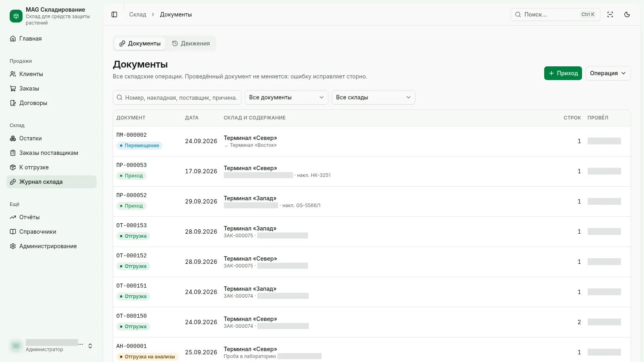The height and width of the screenshot is (362, 644).
Task: Toggle dark mode moon icon
Action: 627,14
